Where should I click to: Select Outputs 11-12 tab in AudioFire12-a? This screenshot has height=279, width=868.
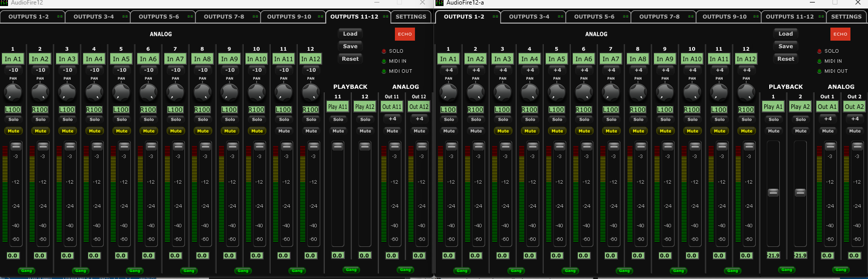point(794,17)
